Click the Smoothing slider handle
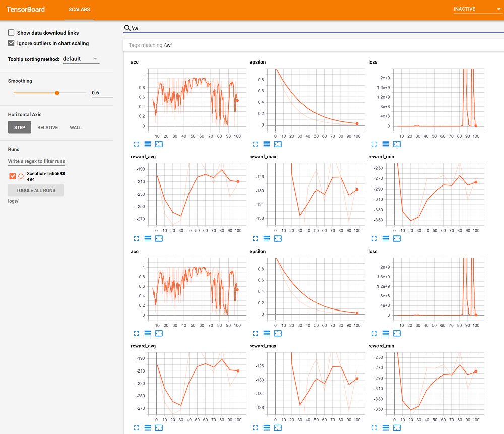Image resolution: width=504 pixels, height=434 pixels. (x=57, y=93)
